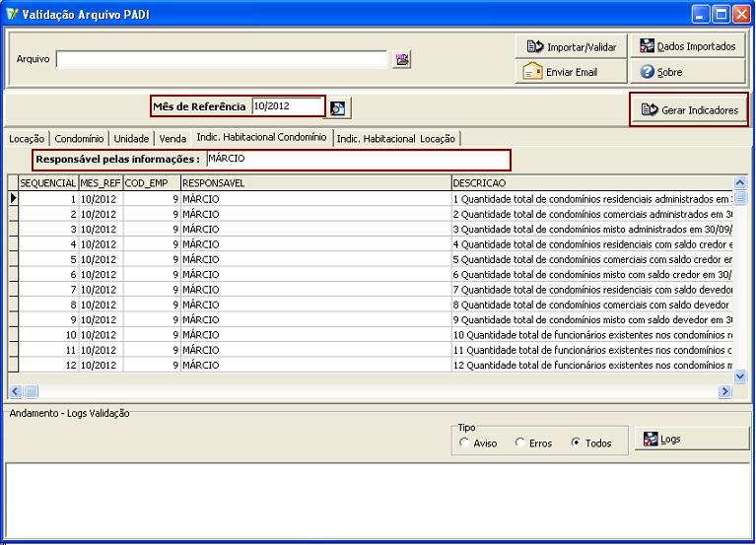Click the Enviar Email button
Image resolution: width=756 pixels, height=545 pixels.
click(571, 72)
